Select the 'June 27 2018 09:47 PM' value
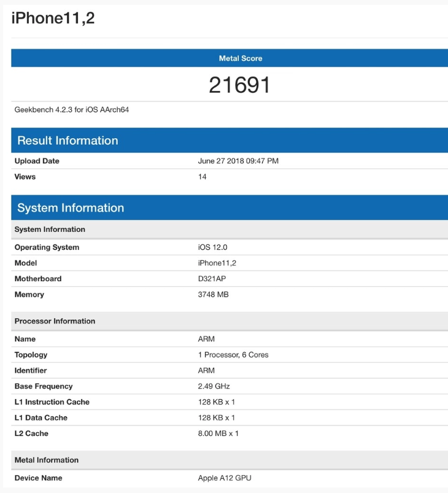Image resolution: width=448 pixels, height=493 pixels. [x=238, y=161]
